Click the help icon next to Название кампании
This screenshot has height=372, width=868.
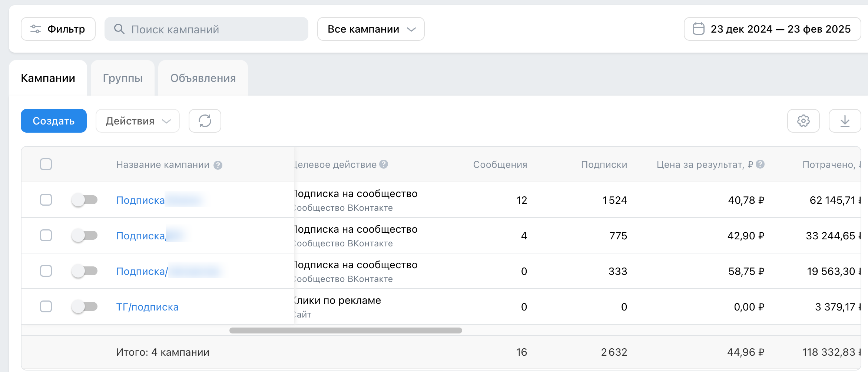click(x=218, y=165)
